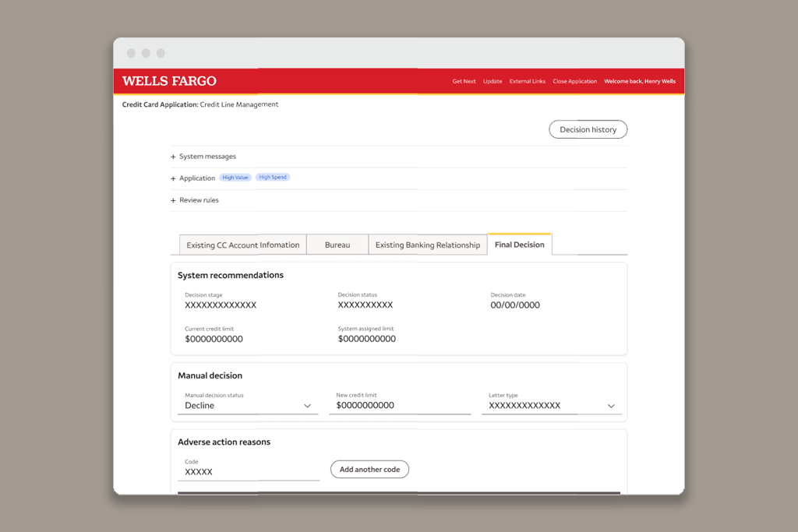Click the adverse action Code field
This screenshot has height=532, width=798.
[248, 472]
